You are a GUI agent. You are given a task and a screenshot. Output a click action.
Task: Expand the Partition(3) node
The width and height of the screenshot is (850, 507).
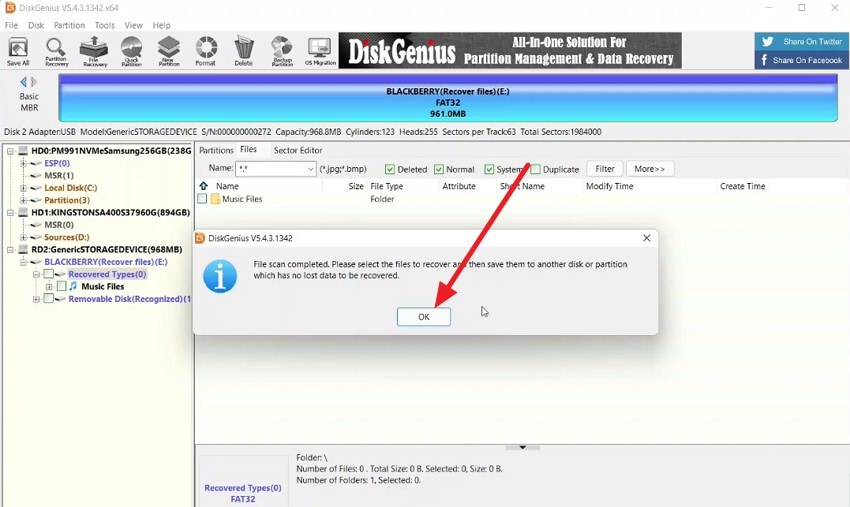point(23,200)
